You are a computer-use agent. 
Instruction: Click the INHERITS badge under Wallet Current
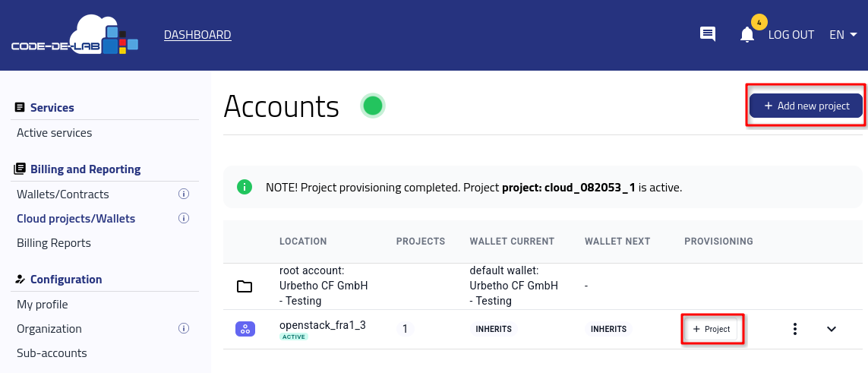[x=494, y=329]
